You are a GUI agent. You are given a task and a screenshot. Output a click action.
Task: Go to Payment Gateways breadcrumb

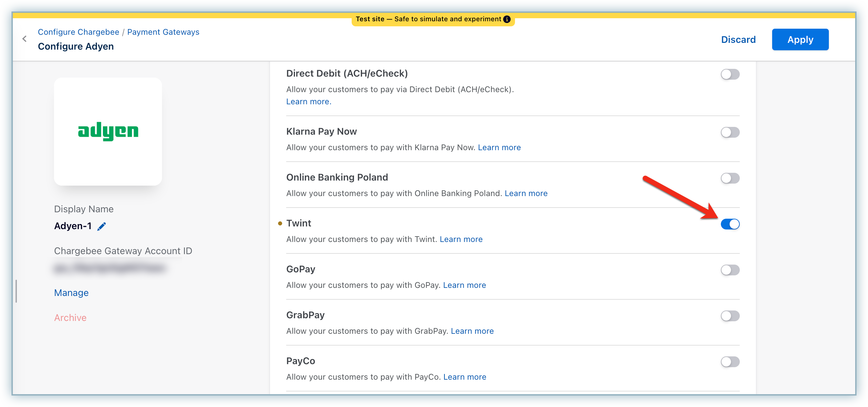[x=163, y=32]
